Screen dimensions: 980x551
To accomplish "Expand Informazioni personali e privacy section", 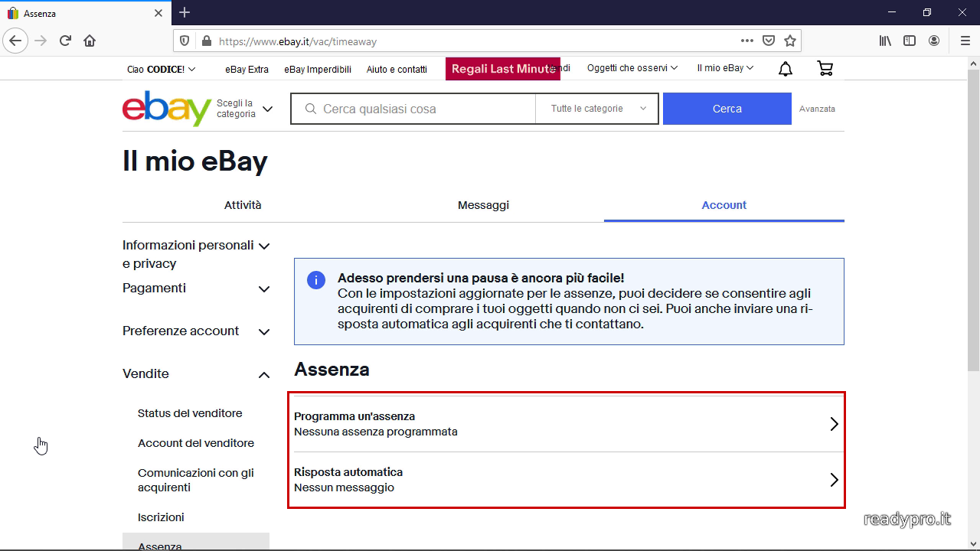I will (196, 254).
